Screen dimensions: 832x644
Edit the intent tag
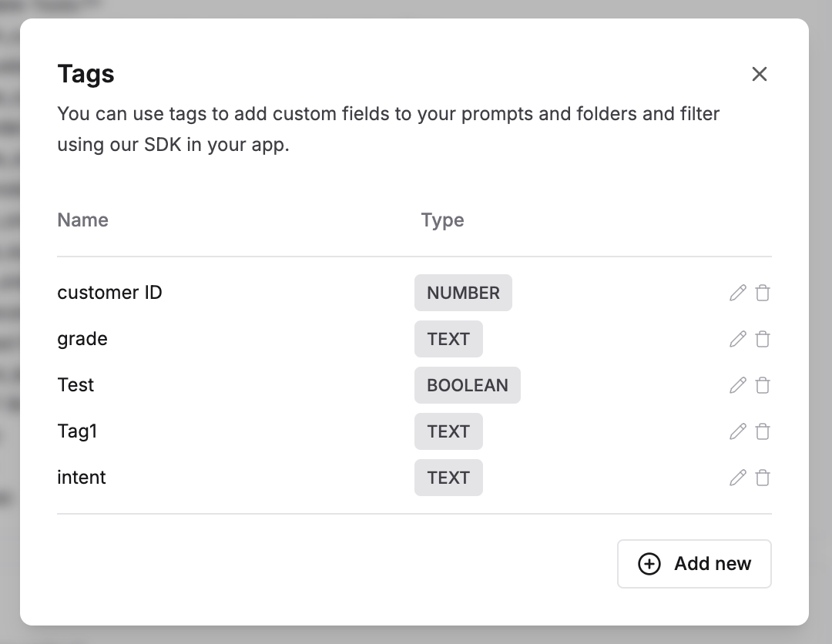[737, 478]
